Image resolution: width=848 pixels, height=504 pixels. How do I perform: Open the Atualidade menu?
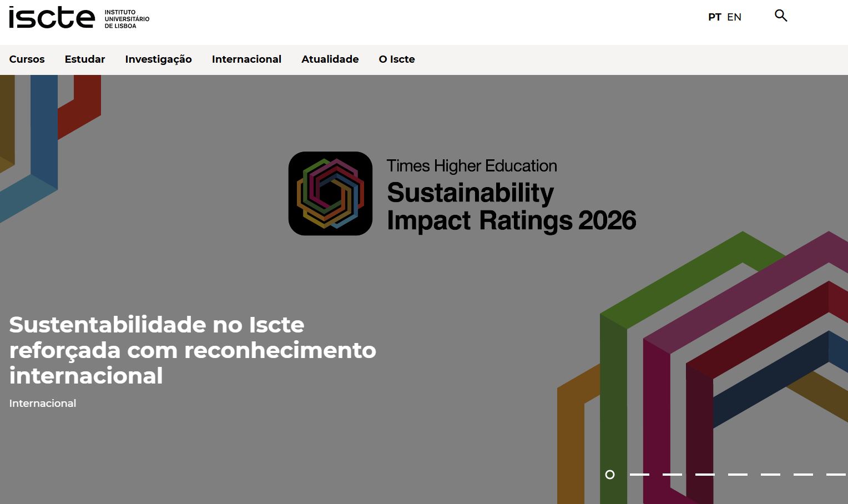pos(330,59)
